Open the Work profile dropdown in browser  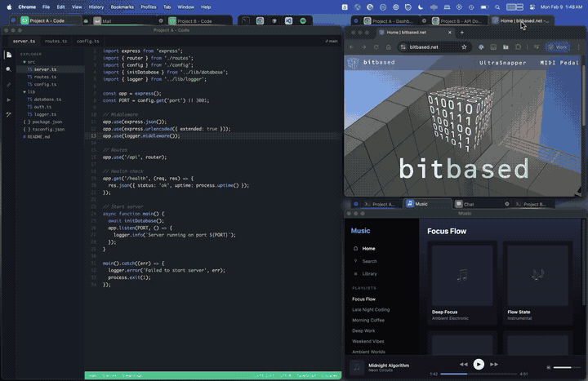[x=557, y=47]
